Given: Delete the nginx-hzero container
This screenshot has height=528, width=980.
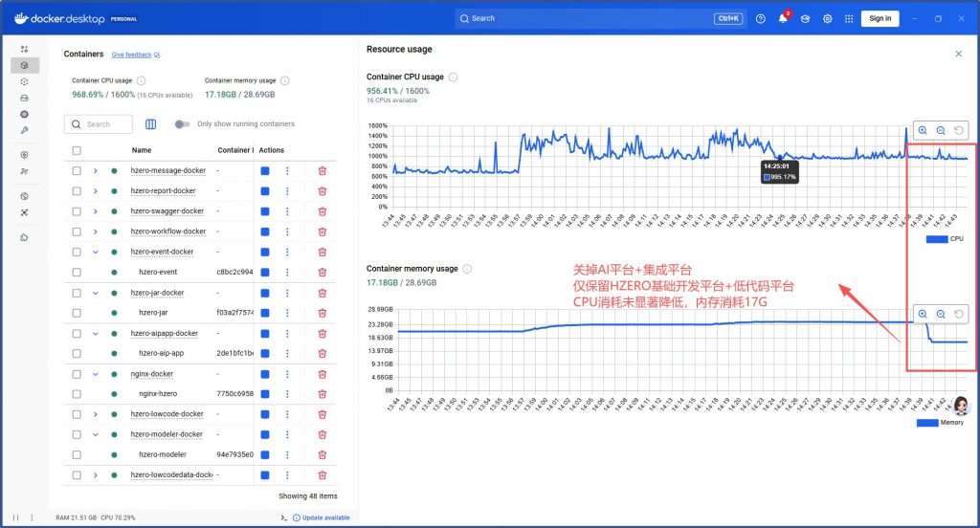Looking at the screenshot, I should point(322,394).
